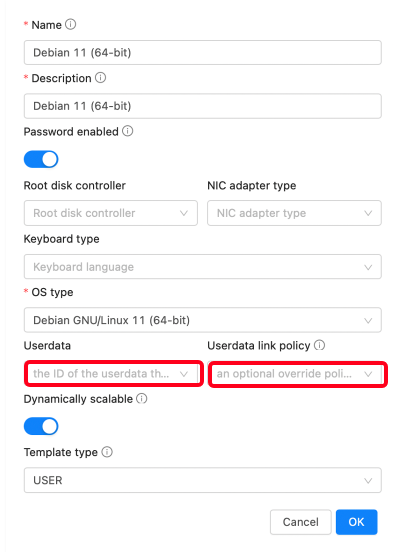Expand the NIC adapter type dropdown
Image resolution: width=398 pixels, height=552 pixels.
tap(294, 213)
